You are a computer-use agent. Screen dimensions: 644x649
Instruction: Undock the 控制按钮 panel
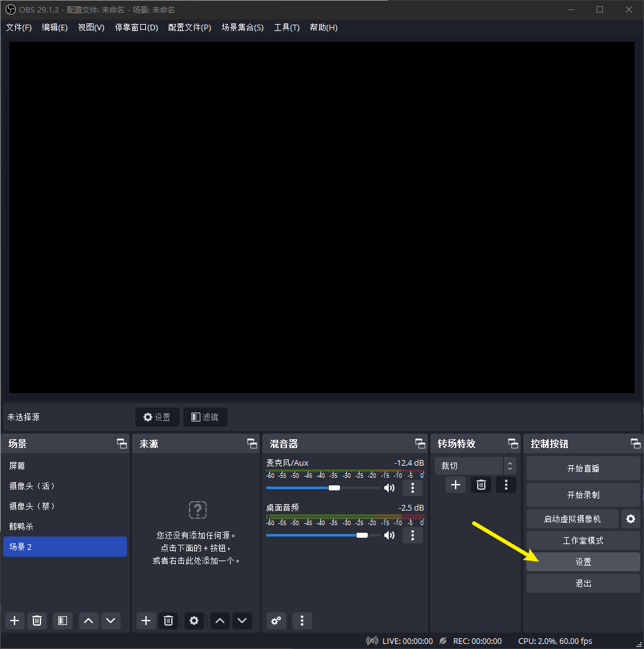[636, 444]
